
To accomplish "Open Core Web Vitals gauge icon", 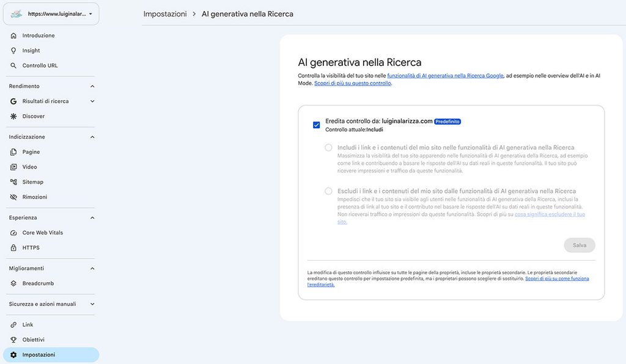I will (x=13, y=233).
